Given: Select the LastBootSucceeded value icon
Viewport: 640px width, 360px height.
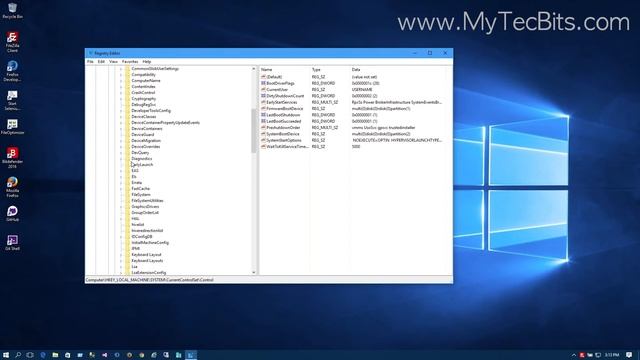Looking at the screenshot, I should (x=263, y=121).
